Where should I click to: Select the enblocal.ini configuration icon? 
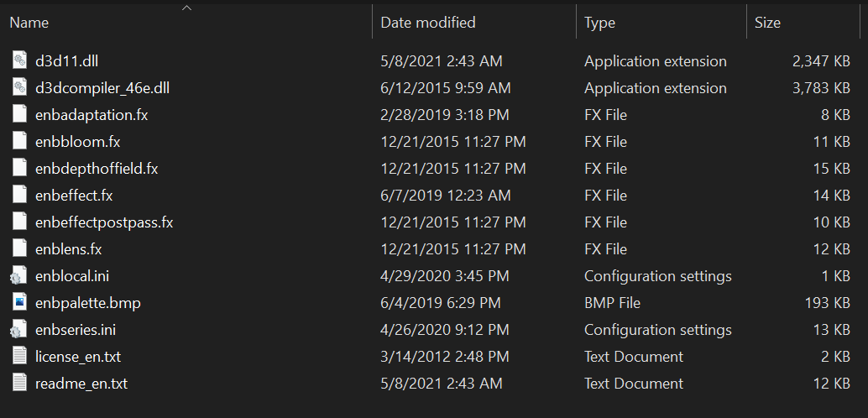(x=18, y=275)
